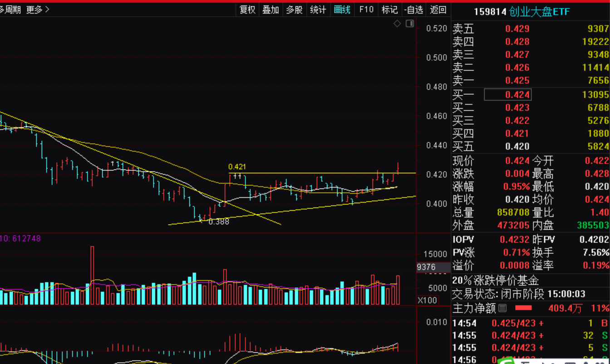The image size is (610, 364).
Task: Click the 主力净额 amount 409.4万
Action: (565, 308)
